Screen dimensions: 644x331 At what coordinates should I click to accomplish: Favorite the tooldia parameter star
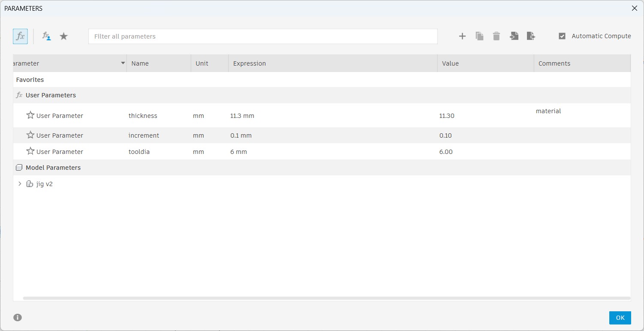(x=30, y=151)
